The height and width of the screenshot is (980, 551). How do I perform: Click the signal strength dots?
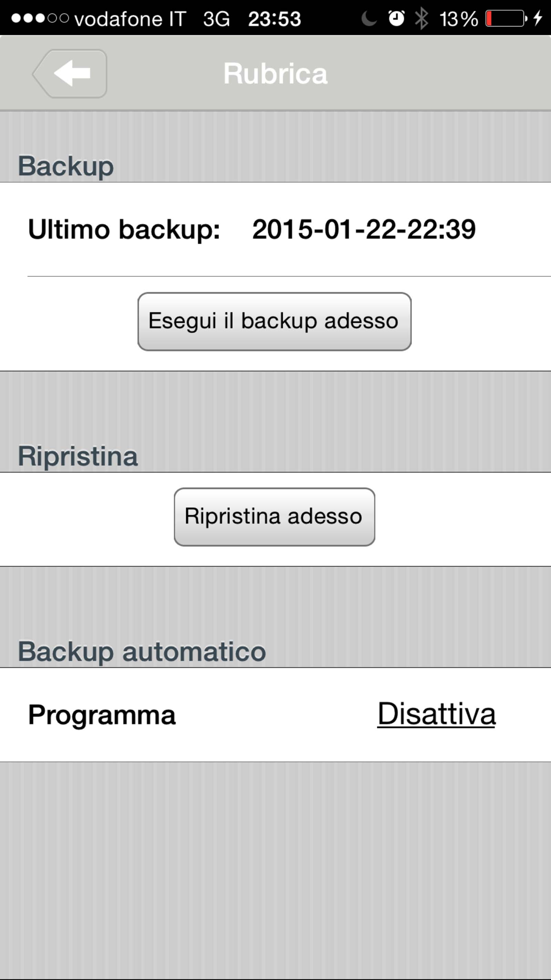(40, 18)
